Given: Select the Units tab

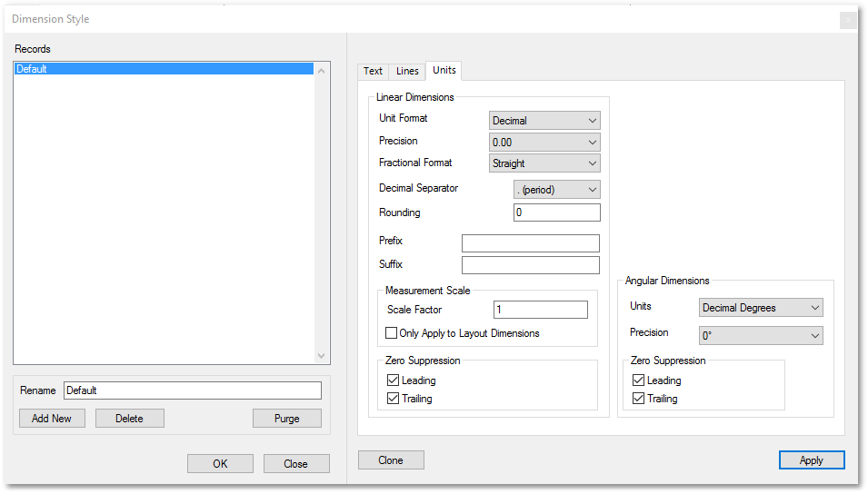Looking at the screenshot, I should click(444, 70).
